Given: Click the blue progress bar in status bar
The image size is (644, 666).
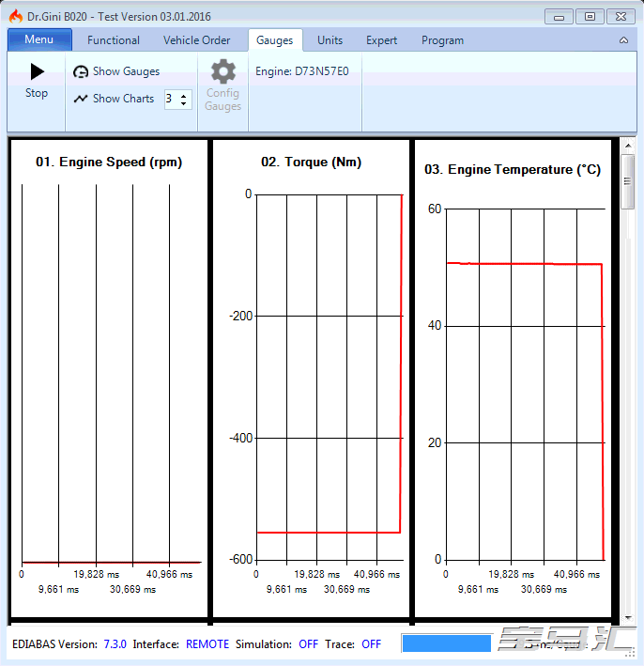Looking at the screenshot, I should click(446, 643).
